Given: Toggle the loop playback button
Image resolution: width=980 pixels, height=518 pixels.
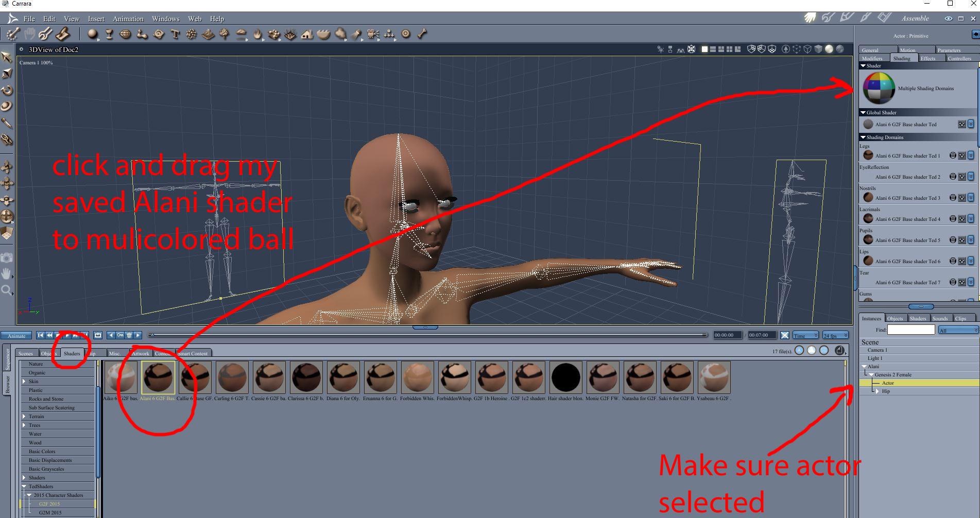Looking at the screenshot, I should 98,335.
